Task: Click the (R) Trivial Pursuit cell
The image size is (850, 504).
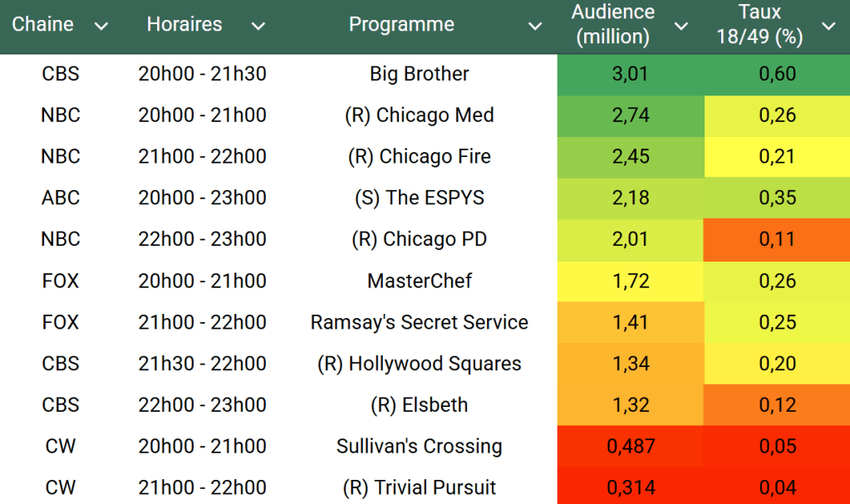Action: (x=419, y=487)
